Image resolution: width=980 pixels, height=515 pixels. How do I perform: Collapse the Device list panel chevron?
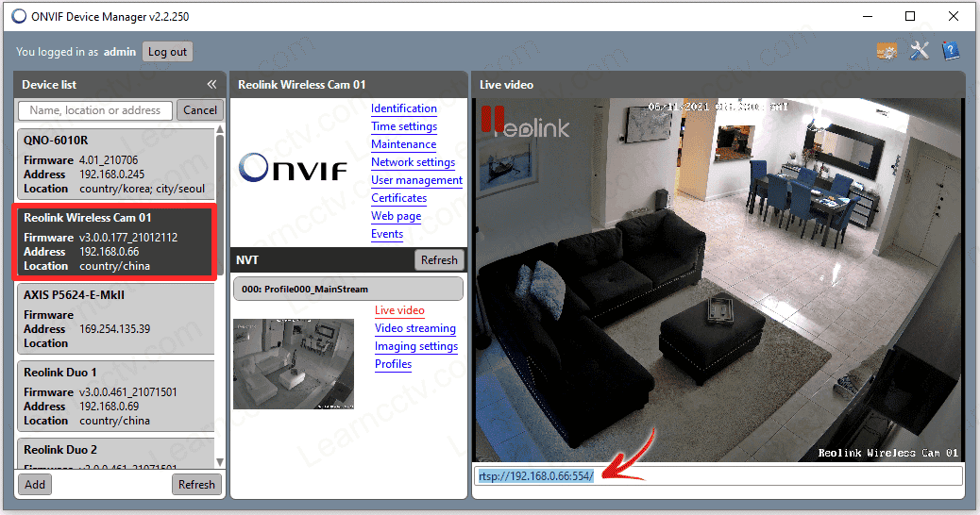211,85
